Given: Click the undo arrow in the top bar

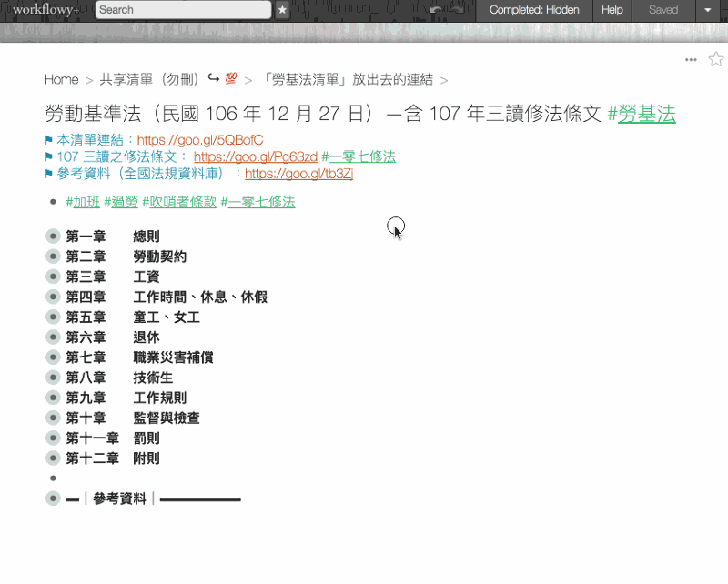Looking at the screenshot, I should [x=436, y=10].
